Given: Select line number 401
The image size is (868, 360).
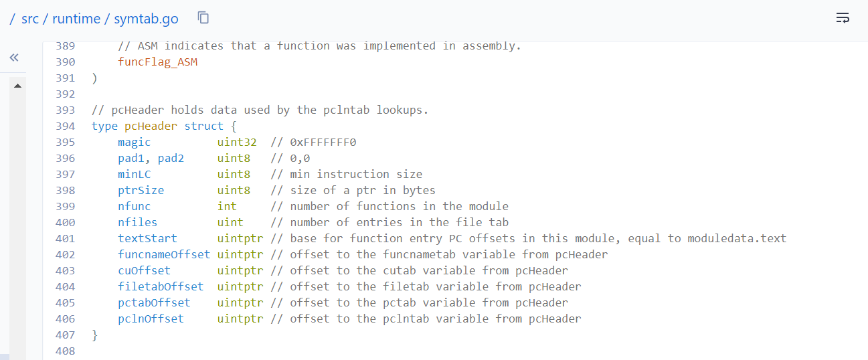Looking at the screenshot, I should [x=65, y=238].
